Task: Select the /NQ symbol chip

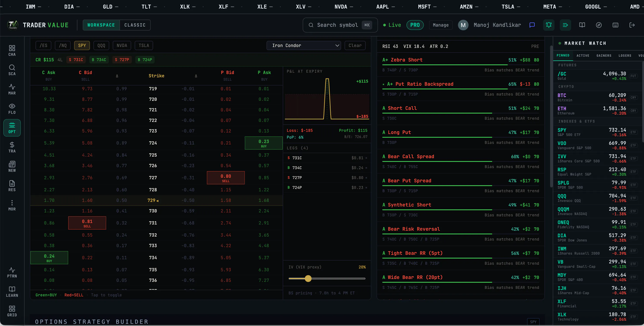Action: (x=63, y=45)
